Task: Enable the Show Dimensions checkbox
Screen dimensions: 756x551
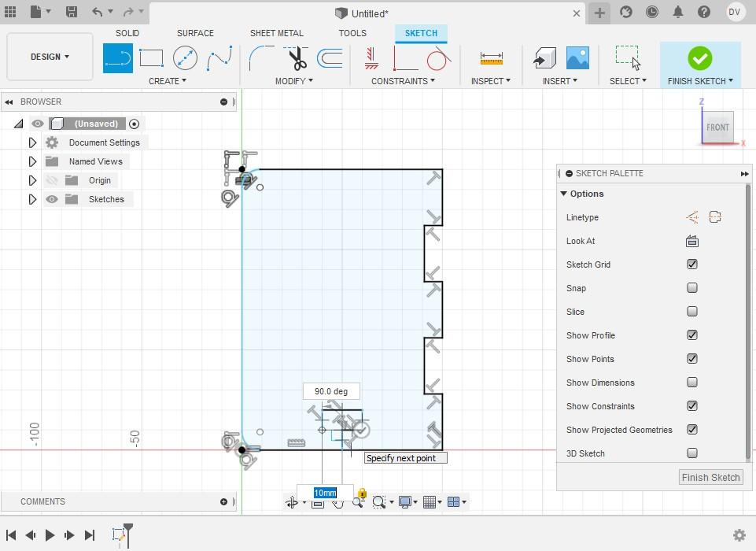Action: [692, 383]
